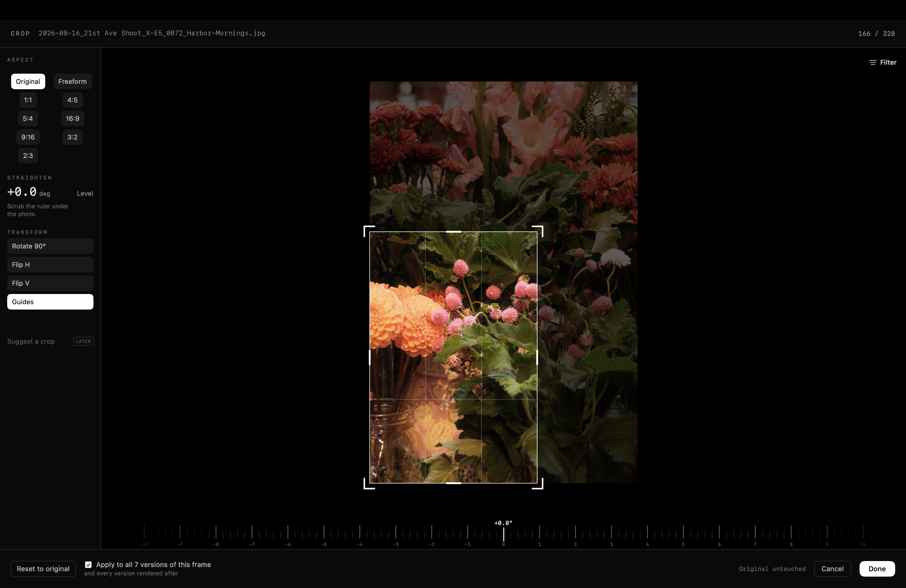This screenshot has height=588, width=906.
Task: Pick the 5:4 aspect ratio
Action: click(28, 119)
